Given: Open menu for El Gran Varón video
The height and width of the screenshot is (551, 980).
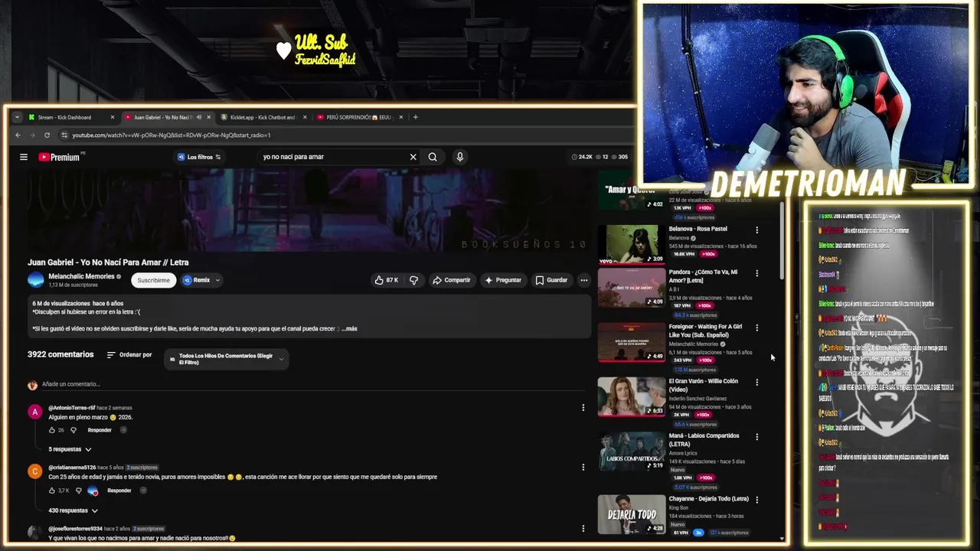Looking at the screenshot, I should (x=756, y=382).
